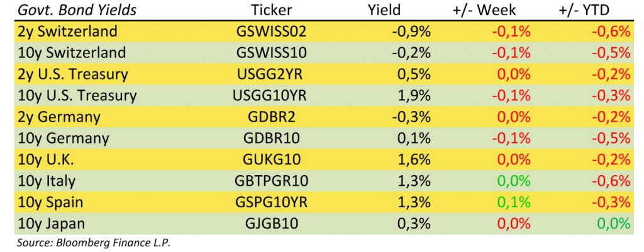Select the 10y Japan row label
Image resolution: width=644 pixels, height=252 pixels.
pos(52,224)
